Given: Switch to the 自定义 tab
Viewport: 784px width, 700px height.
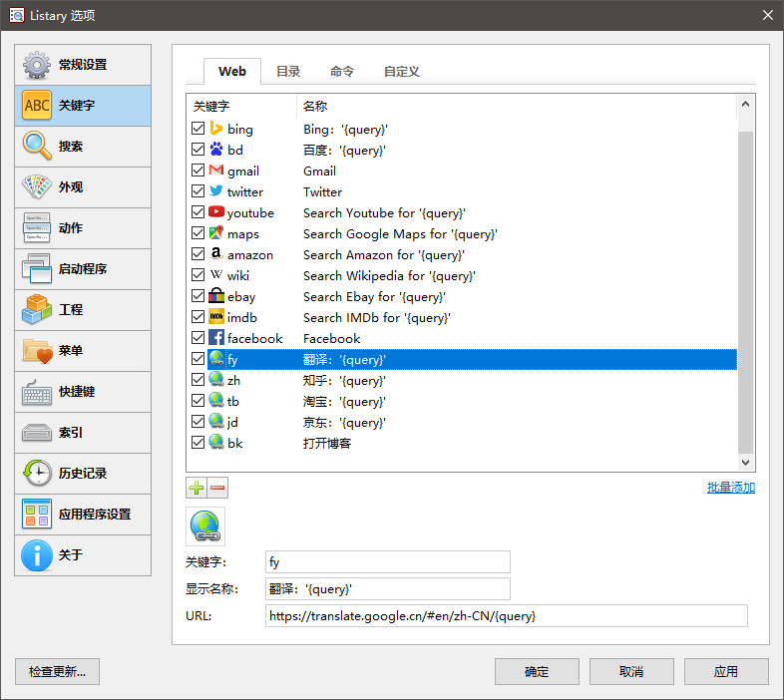Looking at the screenshot, I should [x=401, y=72].
